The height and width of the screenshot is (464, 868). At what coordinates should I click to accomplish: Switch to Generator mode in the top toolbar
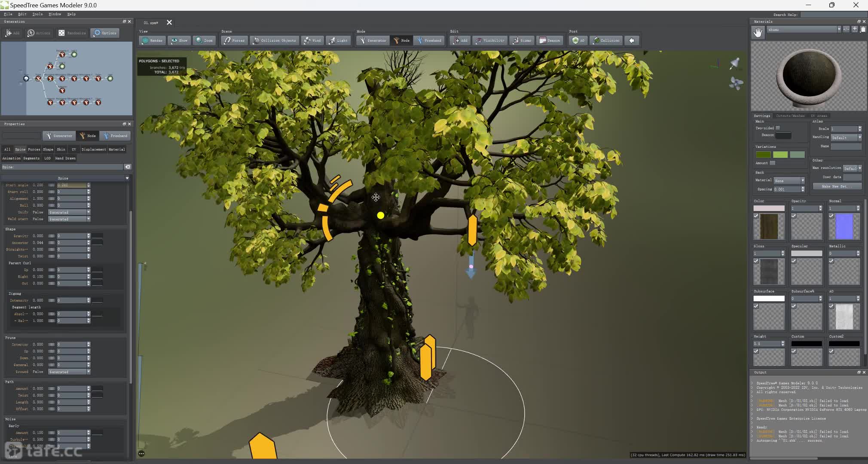click(x=373, y=40)
